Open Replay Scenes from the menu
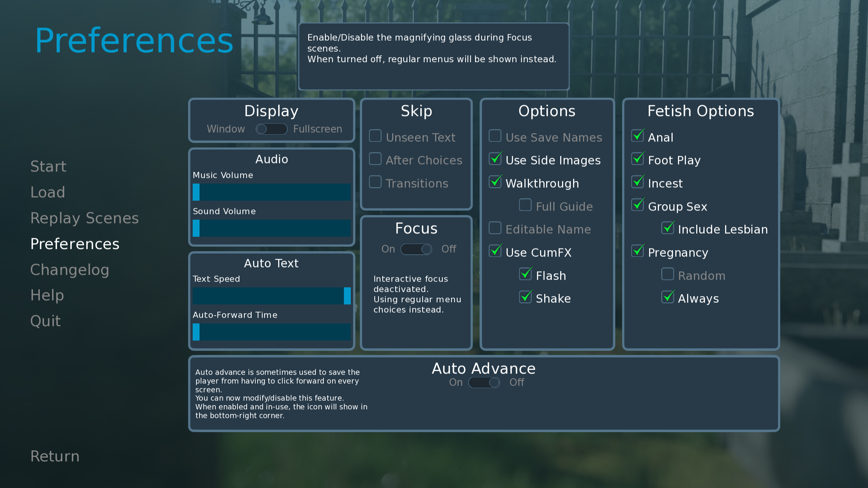This screenshot has height=488, width=868. coord(84,218)
